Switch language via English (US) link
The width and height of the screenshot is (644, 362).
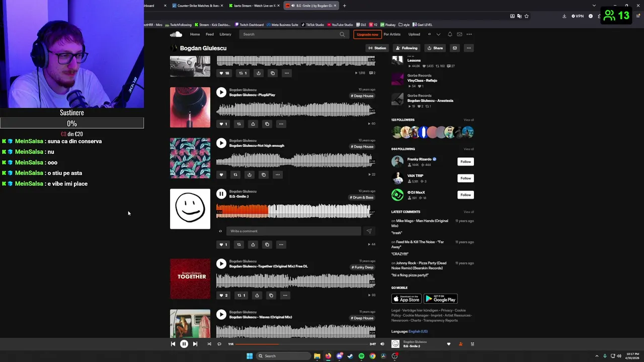[418, 331]
